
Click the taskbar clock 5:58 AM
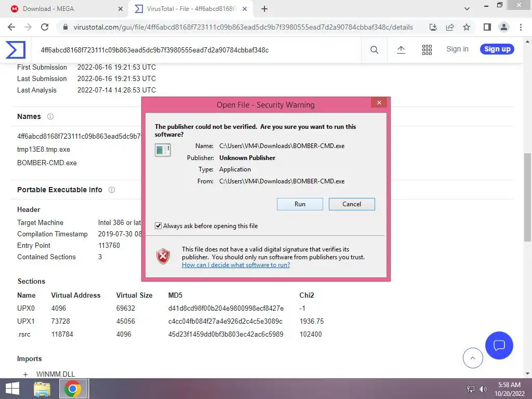coord(509,385)
